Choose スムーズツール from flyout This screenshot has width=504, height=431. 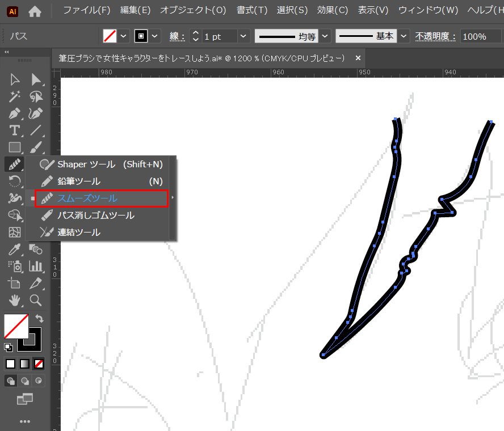[101, 198]
